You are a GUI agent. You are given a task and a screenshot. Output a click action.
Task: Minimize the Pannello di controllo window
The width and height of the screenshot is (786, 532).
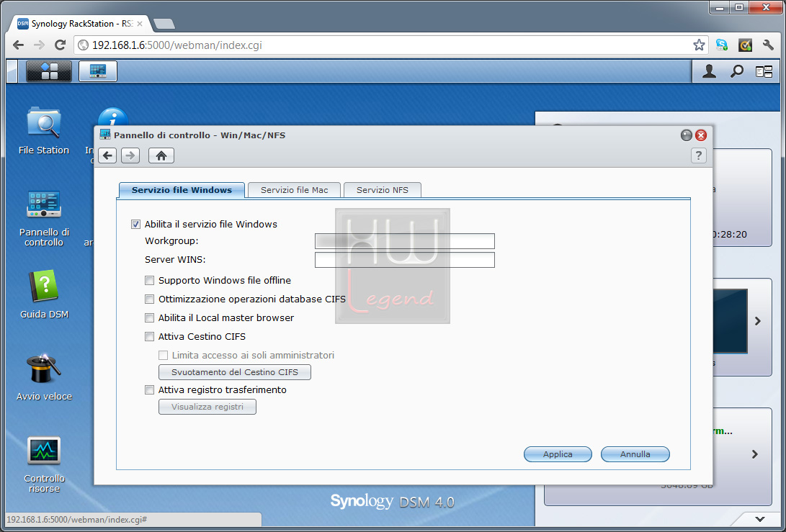tap(687, 135)
